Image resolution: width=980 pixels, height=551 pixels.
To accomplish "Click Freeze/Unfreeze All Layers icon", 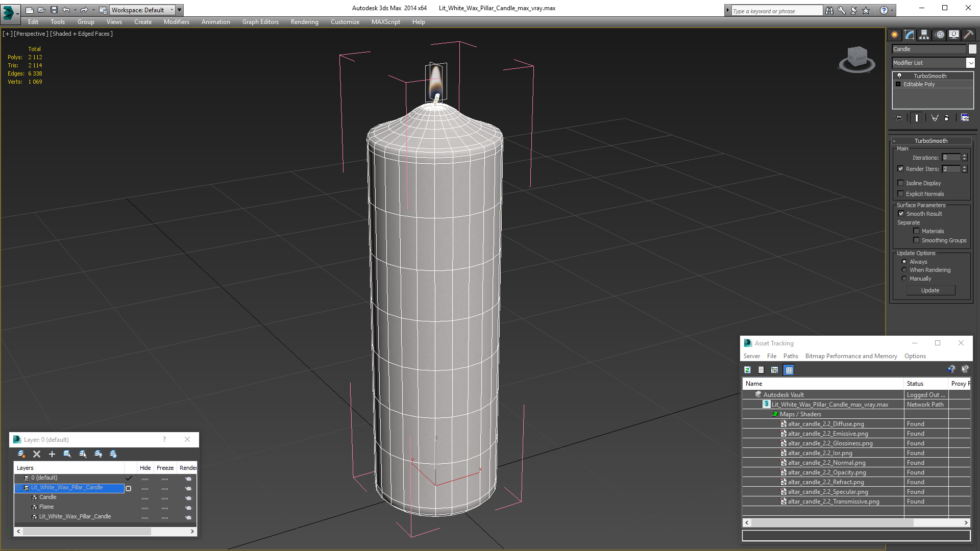I will (x=113, y=454).
